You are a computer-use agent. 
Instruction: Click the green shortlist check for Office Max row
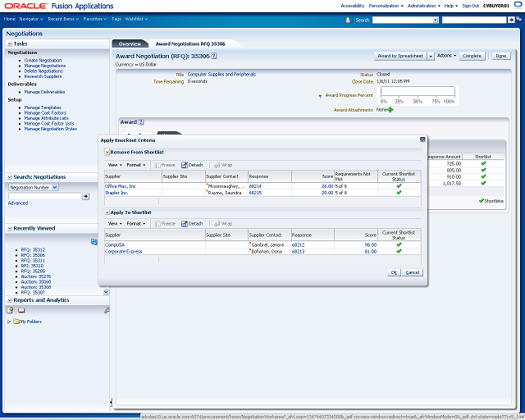coord(399,186)
